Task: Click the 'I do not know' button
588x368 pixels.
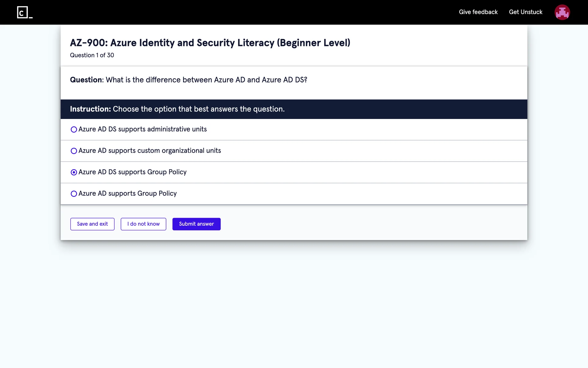Action: [143, 224]
